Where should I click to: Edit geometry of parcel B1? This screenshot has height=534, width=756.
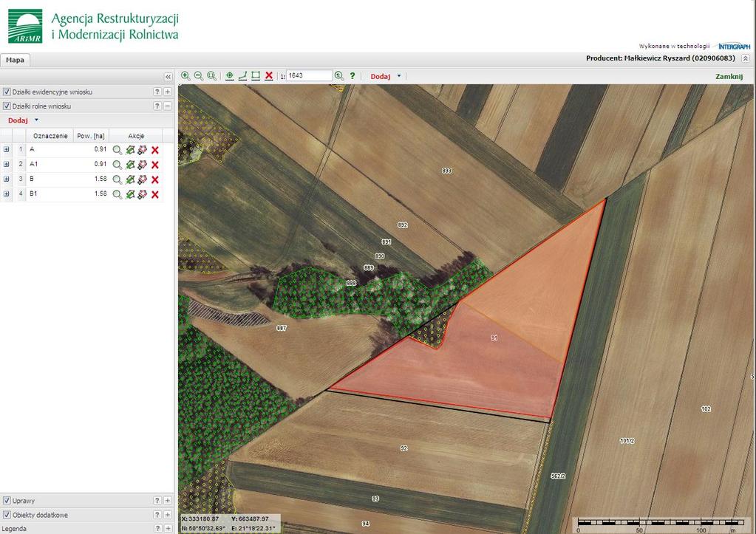pos(130,195)
